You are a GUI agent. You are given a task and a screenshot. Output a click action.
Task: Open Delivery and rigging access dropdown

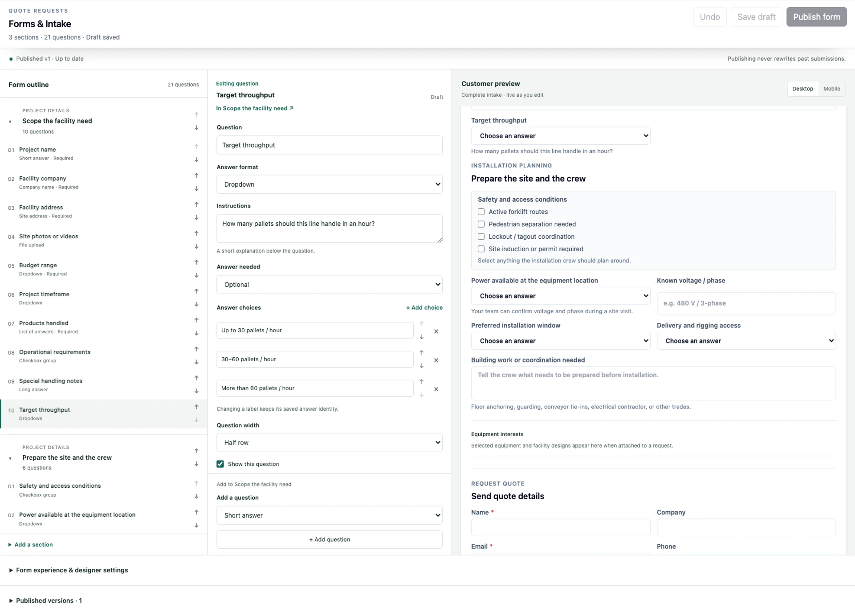(746, 341)
